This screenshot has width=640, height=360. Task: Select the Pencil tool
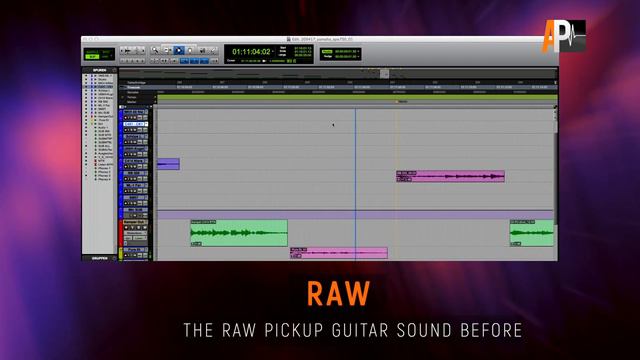coord(213,51)
